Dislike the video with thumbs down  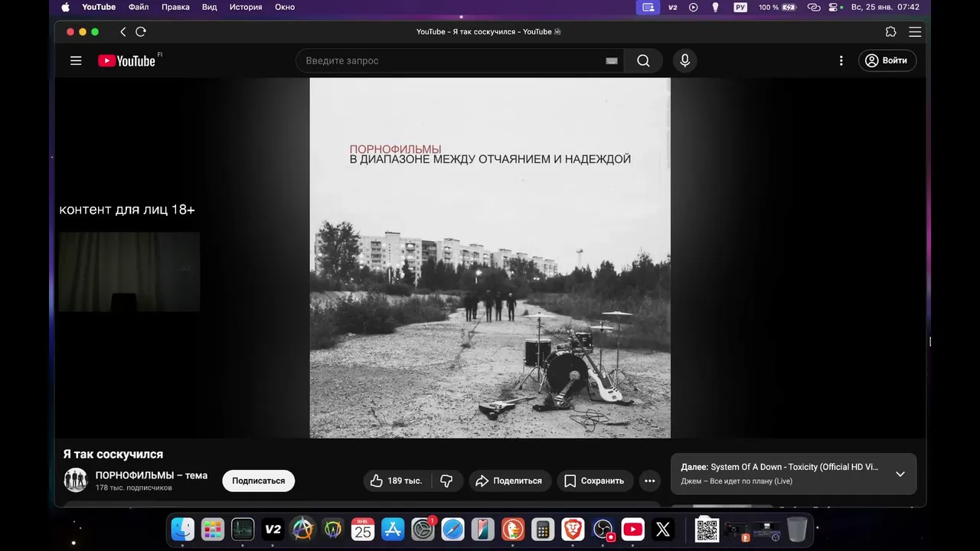tap(446, 481)
